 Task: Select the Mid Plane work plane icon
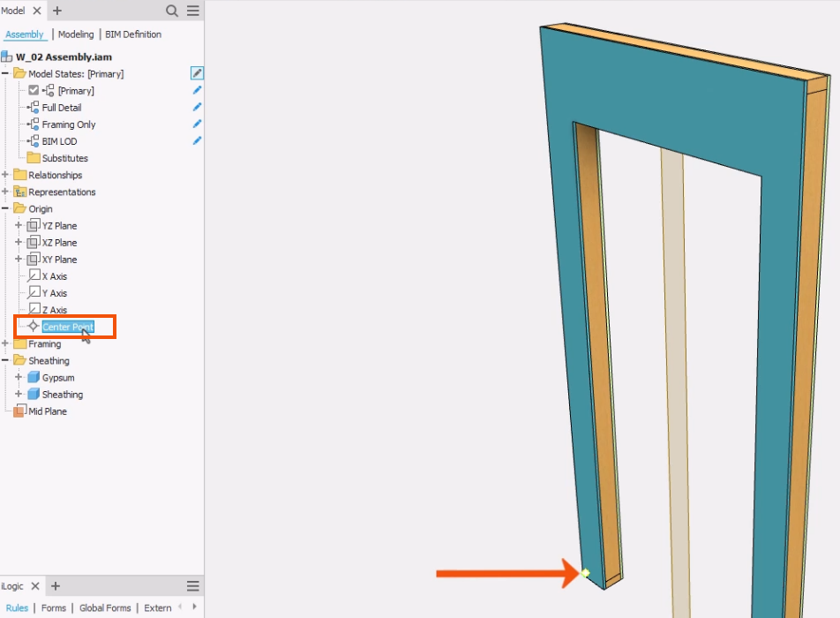tap(19, 411)
